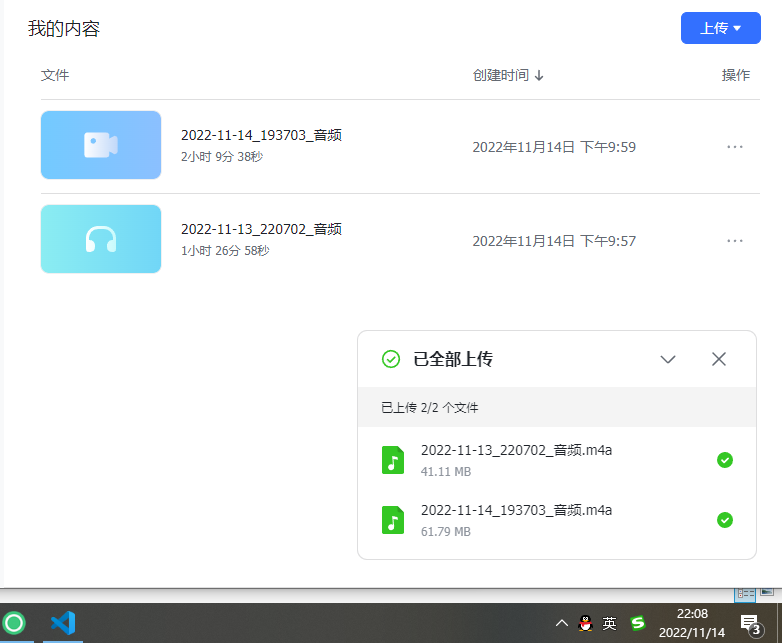Click the 已上传 2/2 个文件 status text
This screenshot has height=643, width=782.
click(429, 408)
